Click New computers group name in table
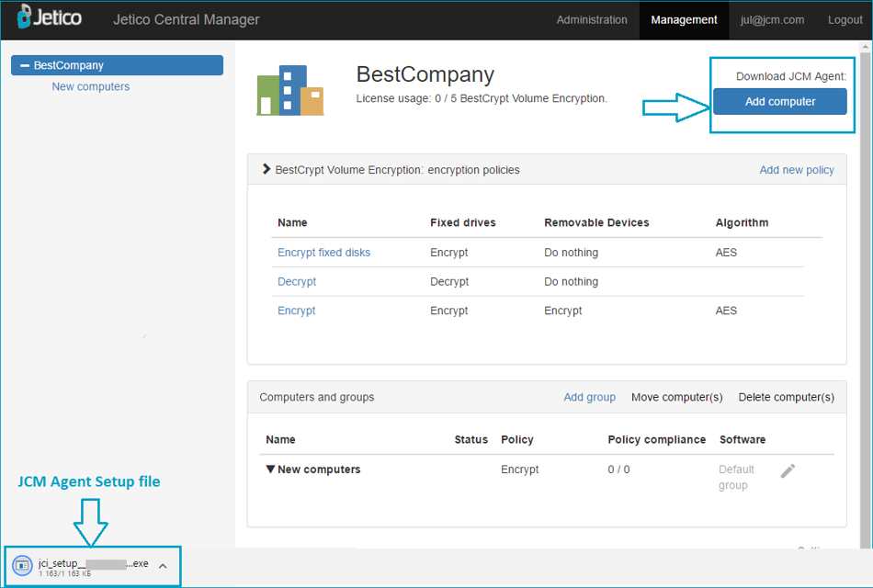Screen dimensions: 873x588 319,469
